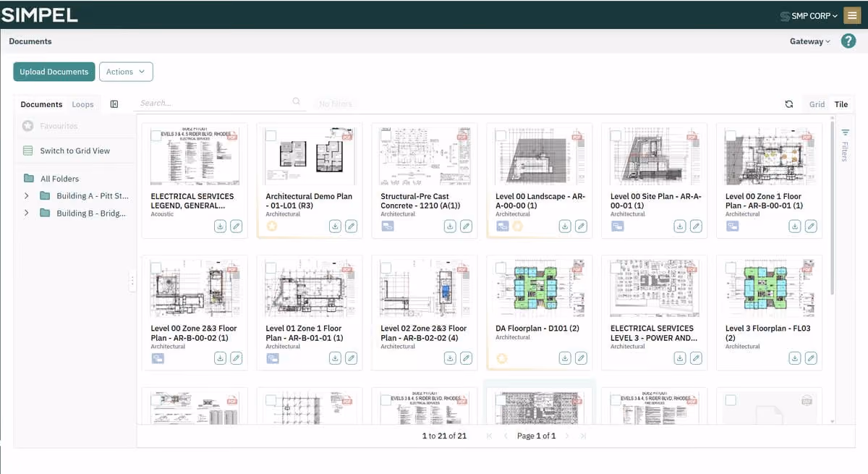Edit Architectural Demo Plan document
This screenshot has height=474, width=868.
pyautogui.click(x=351, y=227)
